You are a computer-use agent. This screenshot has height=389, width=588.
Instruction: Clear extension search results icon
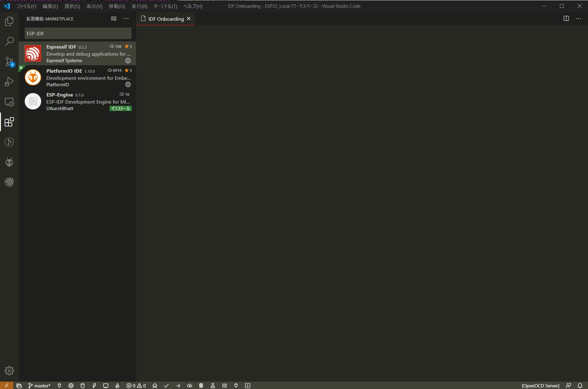pos(114,19)
